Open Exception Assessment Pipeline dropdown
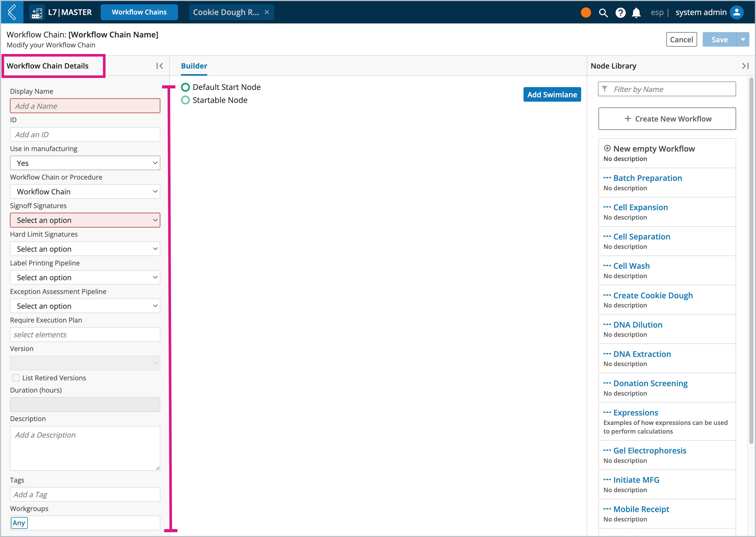756x537 pixels. (x=85, y=306)
